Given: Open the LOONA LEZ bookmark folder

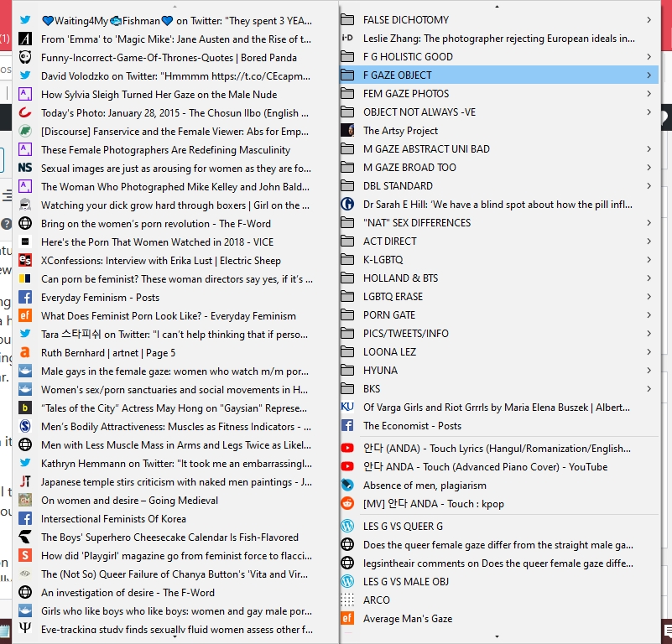Looking at the screenshot, I should pyautogui.click(x=389, y=352).
